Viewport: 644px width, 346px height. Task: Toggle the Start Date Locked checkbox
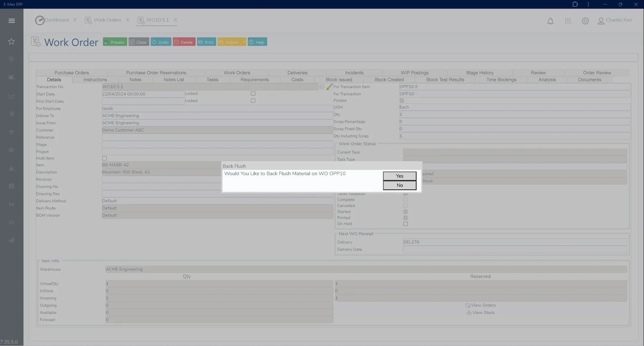253,94
